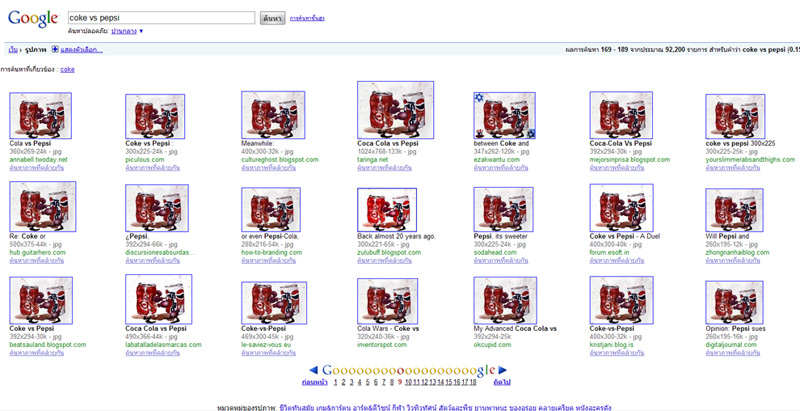Click the blue previous-page arrow by Gooooogle
The height and width of the screenshot is (411, 800).
(314, 370)
